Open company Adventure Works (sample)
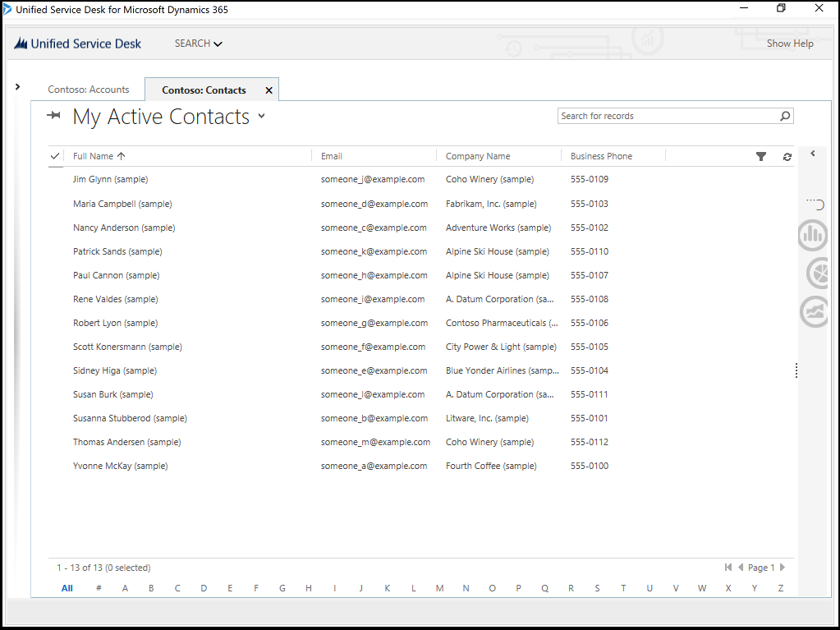This screenshot has width=840, height=630. click(498, 228)
